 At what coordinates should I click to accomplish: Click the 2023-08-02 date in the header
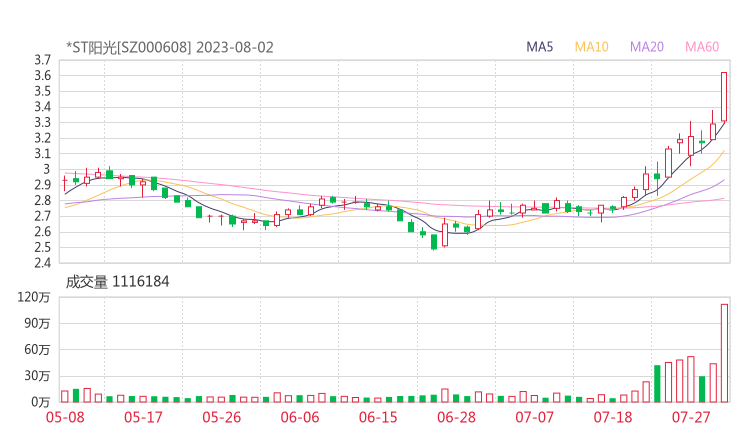pos(235,47)
